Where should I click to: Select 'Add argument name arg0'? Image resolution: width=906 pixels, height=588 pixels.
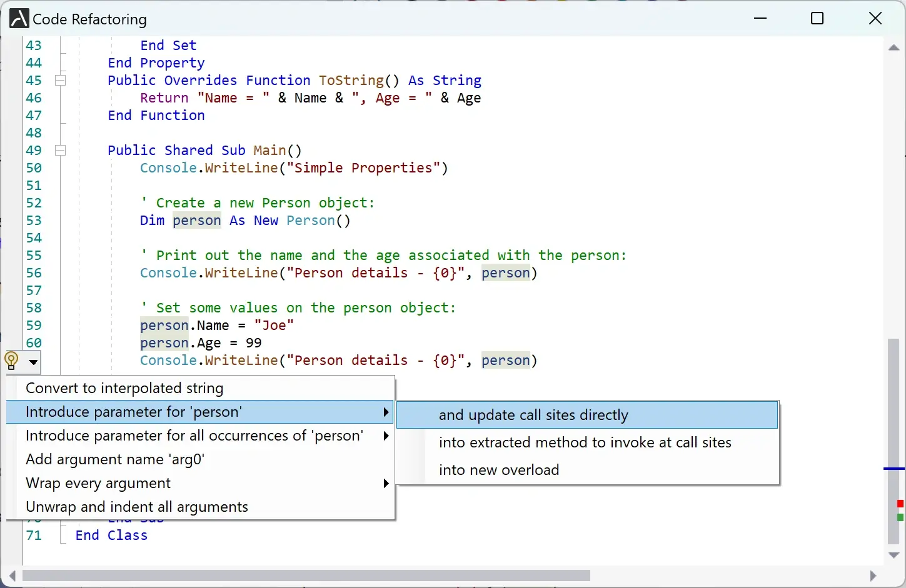114,459
